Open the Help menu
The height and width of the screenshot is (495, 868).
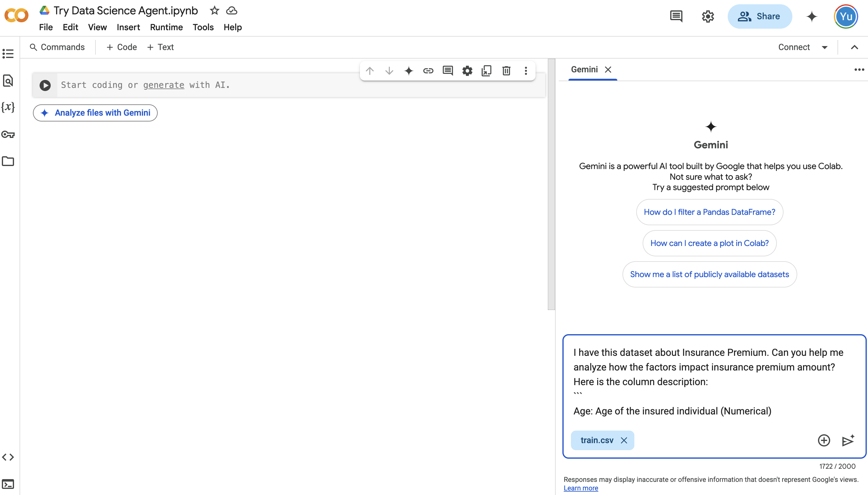pyautogui.click(x=233, y=27)
